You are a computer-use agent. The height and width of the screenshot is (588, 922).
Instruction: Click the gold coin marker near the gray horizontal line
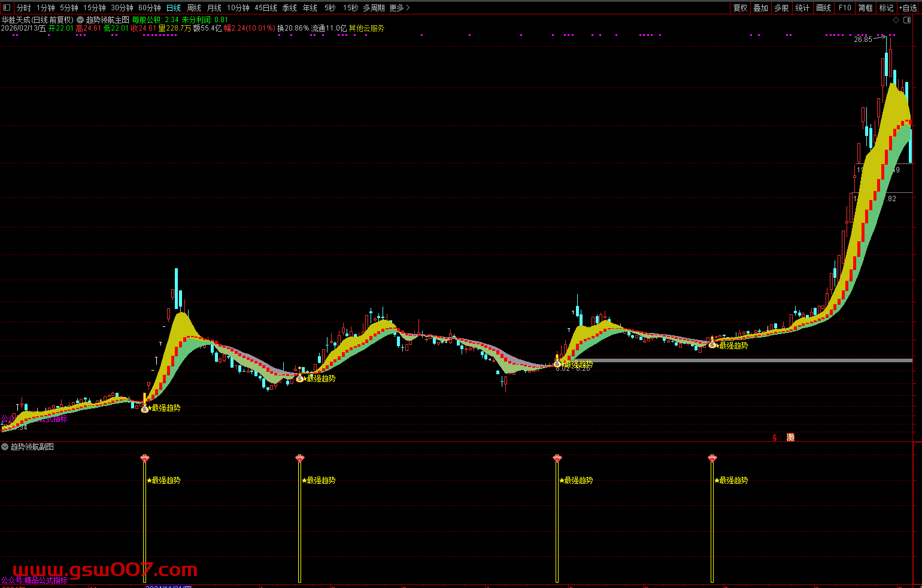[x=557, y=363]
